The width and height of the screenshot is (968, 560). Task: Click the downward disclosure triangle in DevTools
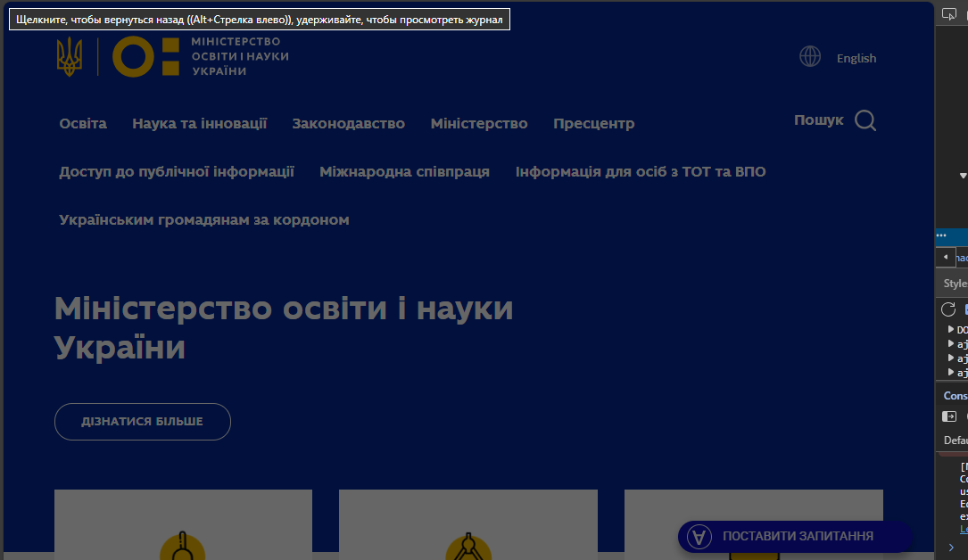[x=963, y=176]
